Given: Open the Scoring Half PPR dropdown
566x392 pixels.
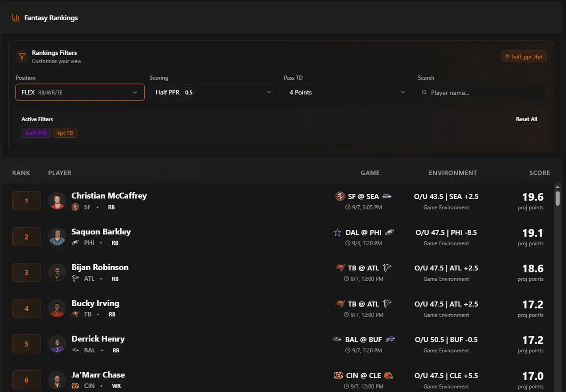Looking at the screenshot, I should click(x=214, y=92).
